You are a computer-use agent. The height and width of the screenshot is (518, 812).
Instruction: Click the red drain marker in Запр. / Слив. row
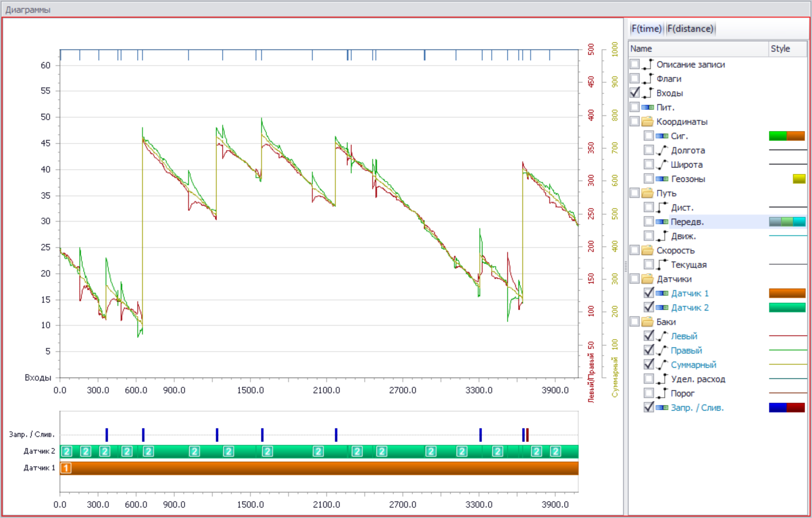527,435
